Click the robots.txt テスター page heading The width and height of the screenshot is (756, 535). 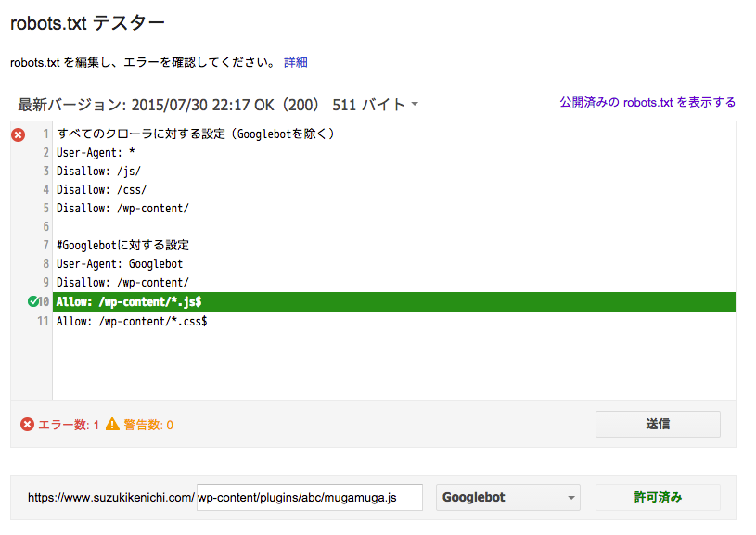(x=87, y=22)
